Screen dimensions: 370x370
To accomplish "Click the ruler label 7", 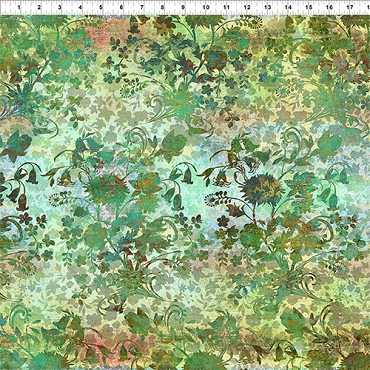I will pos(142,7).
